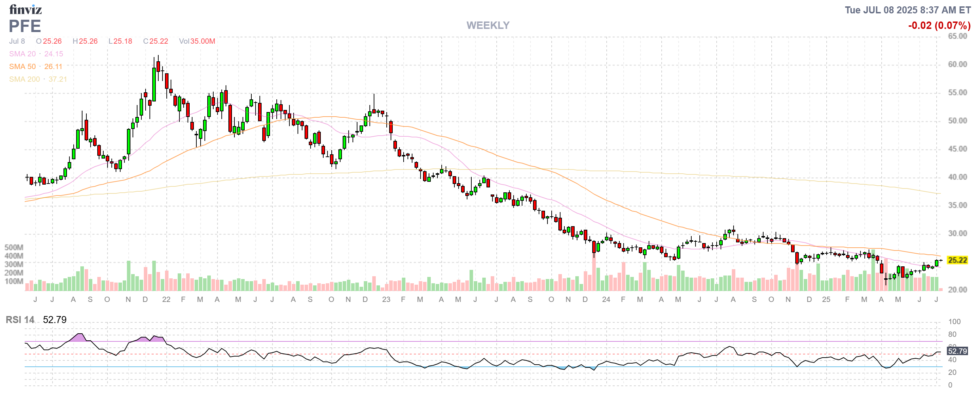Select the SMA 200 legend label

[x=24, y=79]
